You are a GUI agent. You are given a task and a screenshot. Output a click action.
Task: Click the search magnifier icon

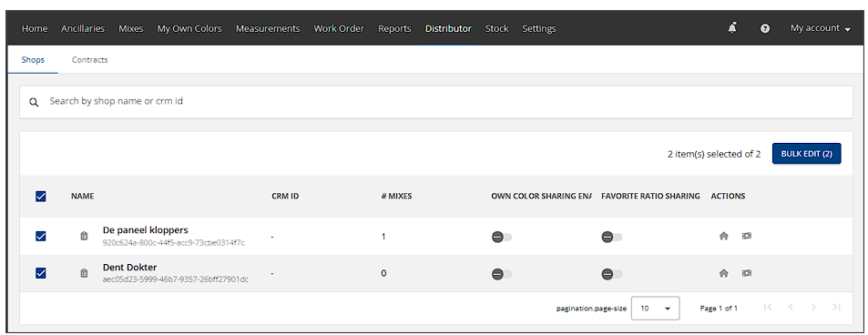(x=35, y=102)
